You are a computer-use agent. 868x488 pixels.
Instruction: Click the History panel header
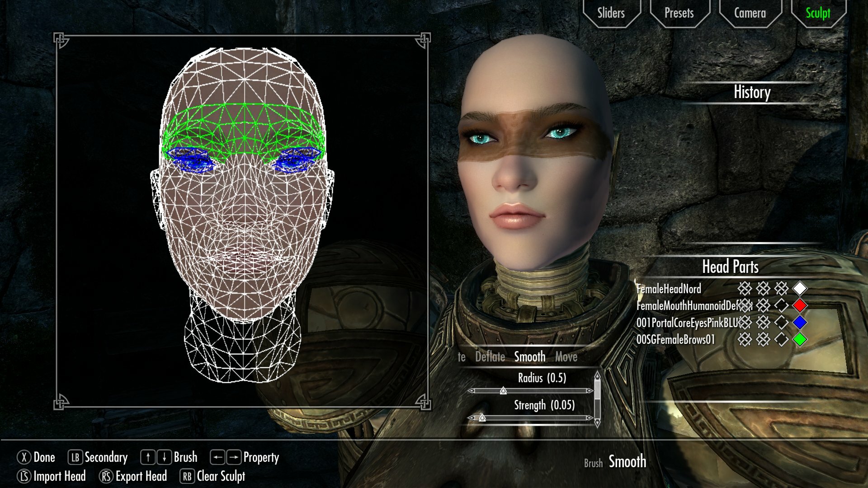point(752,92)
